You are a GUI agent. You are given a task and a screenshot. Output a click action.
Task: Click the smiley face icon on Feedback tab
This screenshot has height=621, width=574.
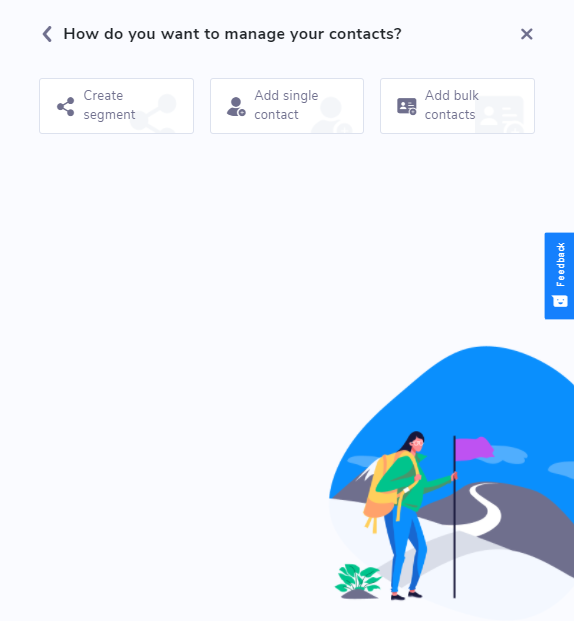coord(560,301)
